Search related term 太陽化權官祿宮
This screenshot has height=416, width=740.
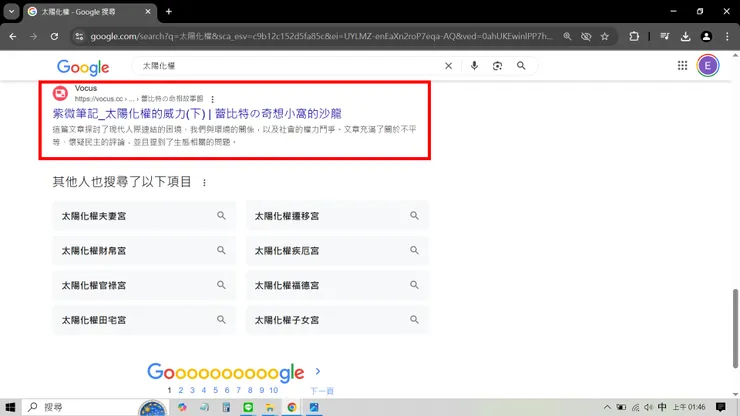click(x=144, y=285)
